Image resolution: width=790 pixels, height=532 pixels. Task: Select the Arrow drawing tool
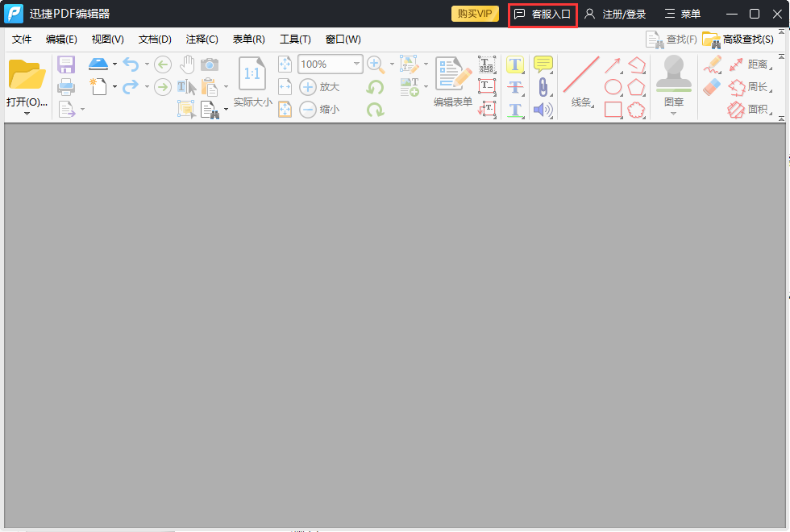613,65
